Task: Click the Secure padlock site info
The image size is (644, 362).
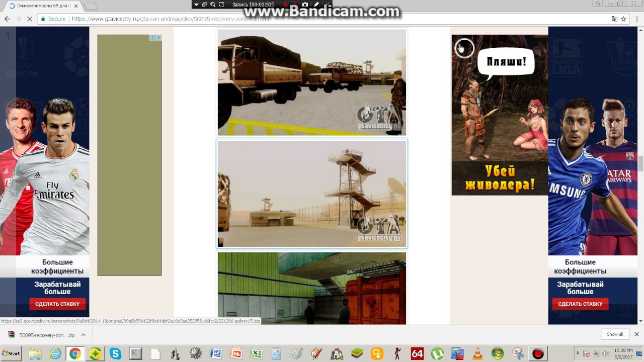Action: 53,19
